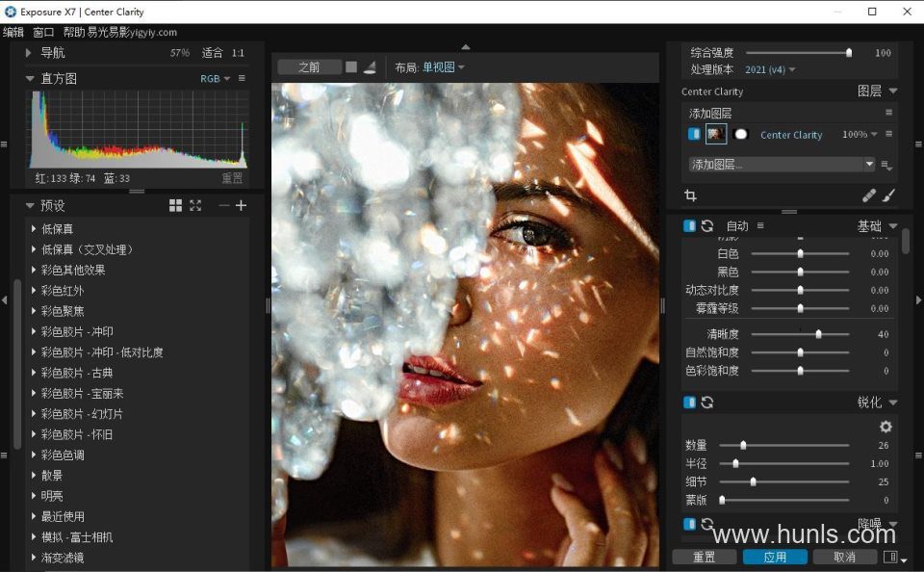Screen dimensions: 924x572
Task: Open the 处理版本 2021 (v4) dropdown
Action: [x=770, y=69]
